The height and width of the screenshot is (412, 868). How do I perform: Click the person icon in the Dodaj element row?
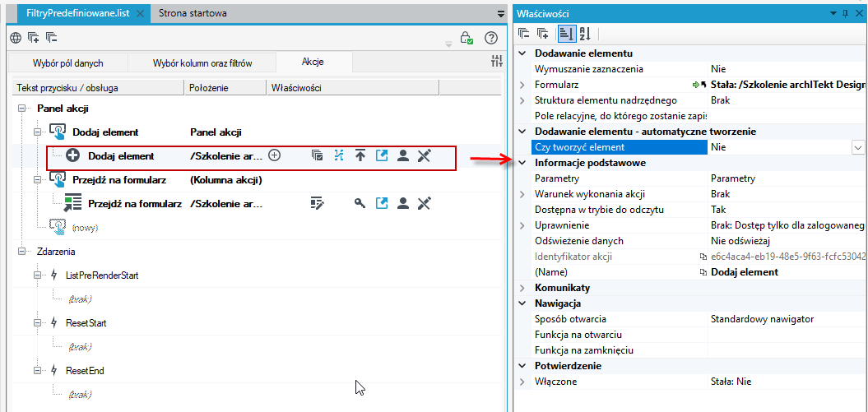[x=403, y=156]
